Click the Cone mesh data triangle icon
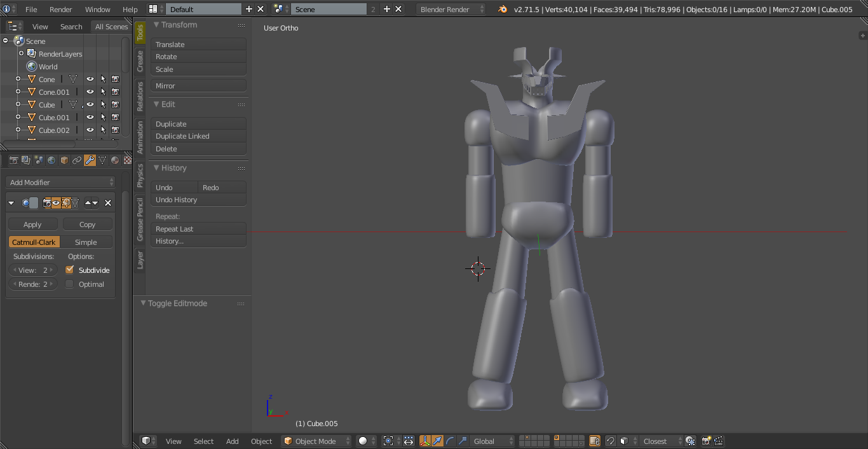The width and height of the screenshot is (868, 449). pyautogui.click(x=73, y=79)
